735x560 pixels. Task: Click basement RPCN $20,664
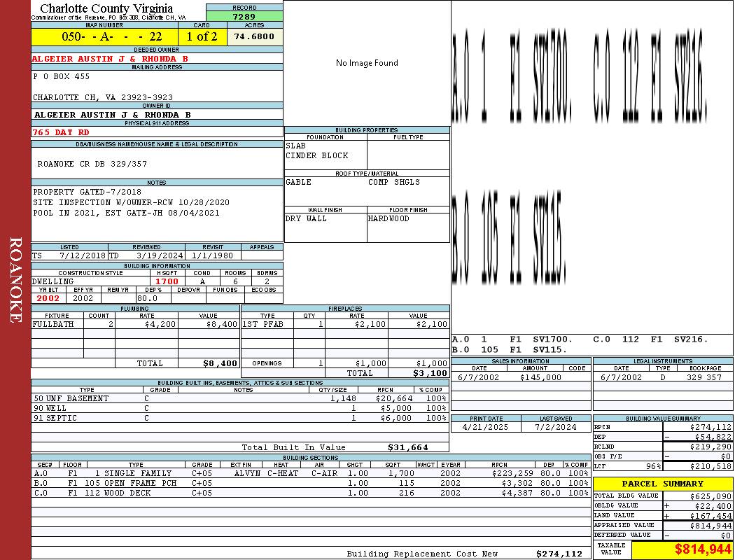(x=394, y=399)
